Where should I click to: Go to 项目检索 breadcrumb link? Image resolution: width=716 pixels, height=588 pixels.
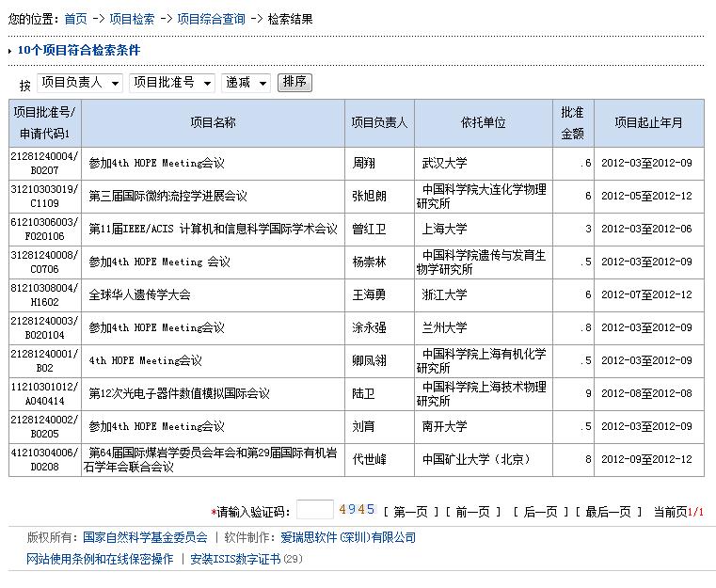[132, 19]
